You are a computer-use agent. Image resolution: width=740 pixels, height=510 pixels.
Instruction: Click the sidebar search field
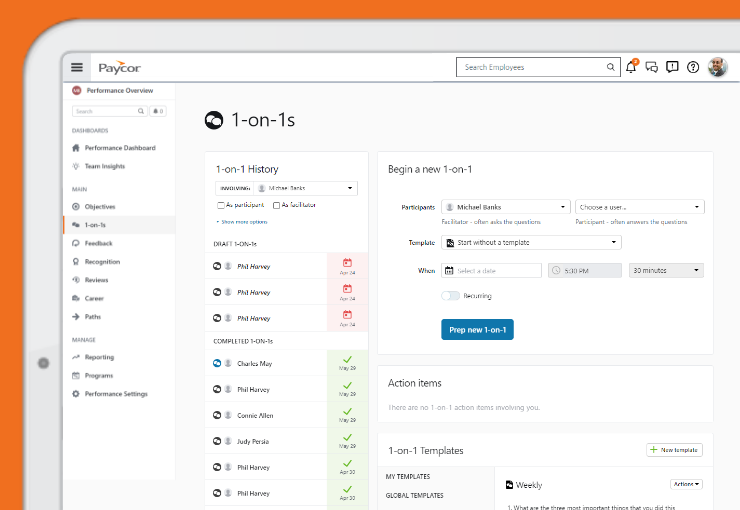pyautogui.click(x=109, y=111)
